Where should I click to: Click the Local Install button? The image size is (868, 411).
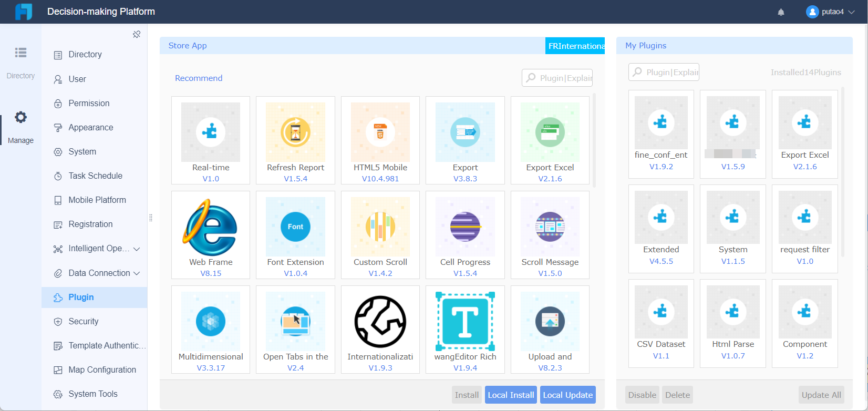point(511,395)
